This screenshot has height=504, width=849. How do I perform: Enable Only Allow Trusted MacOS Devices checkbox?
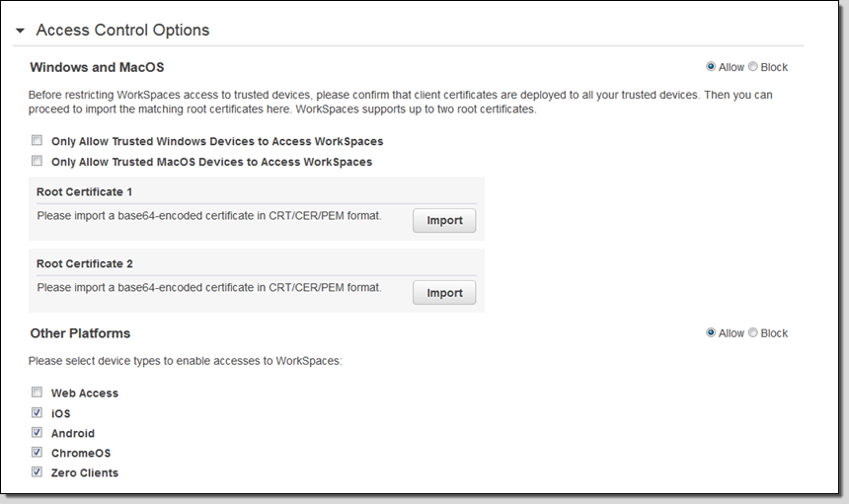(x=38, y=161)
